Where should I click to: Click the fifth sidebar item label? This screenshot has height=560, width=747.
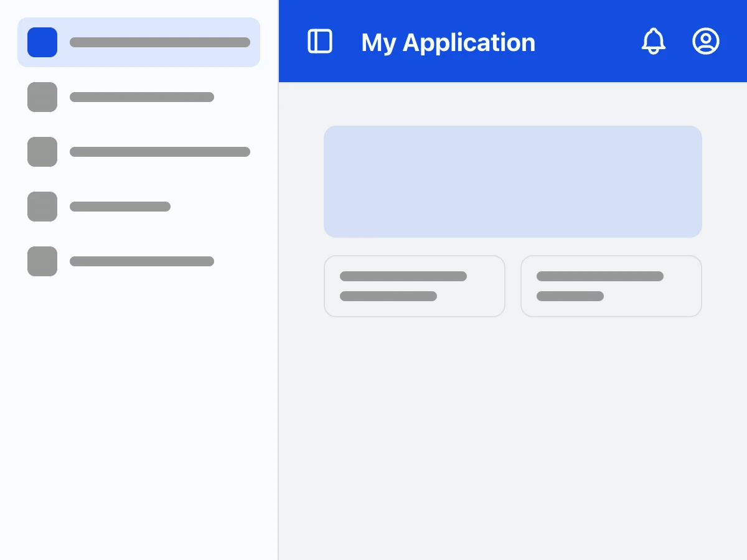tap(141, 261)
